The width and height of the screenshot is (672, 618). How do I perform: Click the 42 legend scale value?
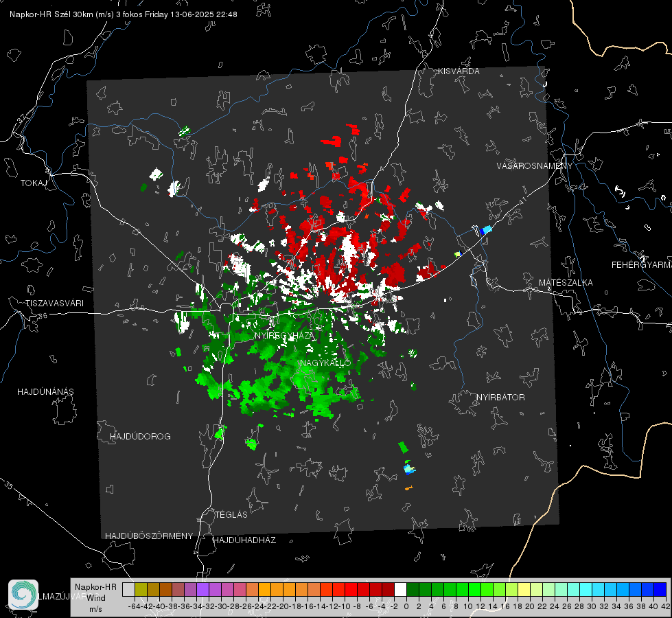tap(665, 606)
